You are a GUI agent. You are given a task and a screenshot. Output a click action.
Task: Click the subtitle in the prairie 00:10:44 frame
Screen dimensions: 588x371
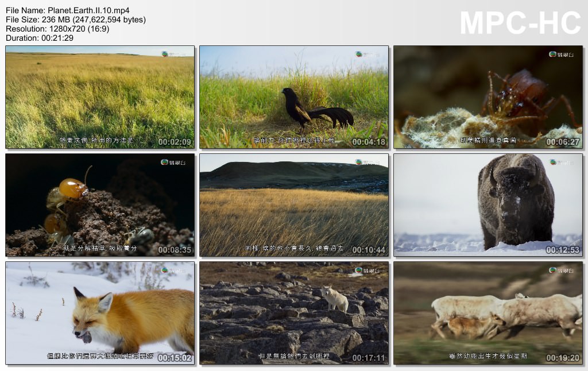tap(294, 248)
